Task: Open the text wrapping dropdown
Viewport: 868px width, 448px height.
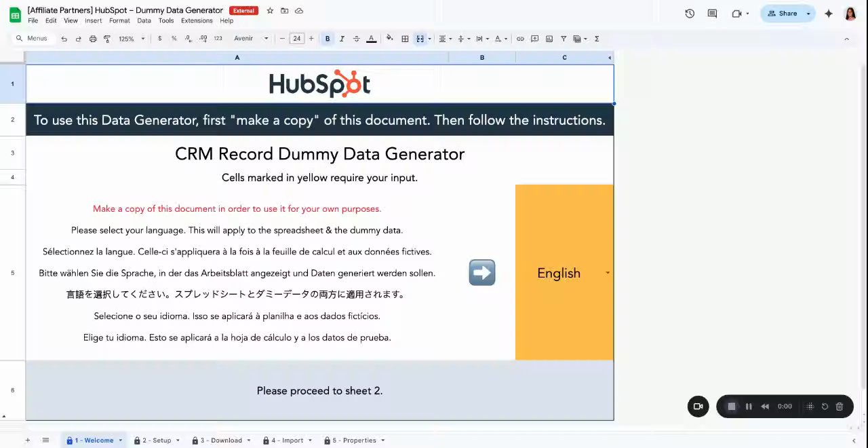Action: pyautogui.click(x=482, y=39)
